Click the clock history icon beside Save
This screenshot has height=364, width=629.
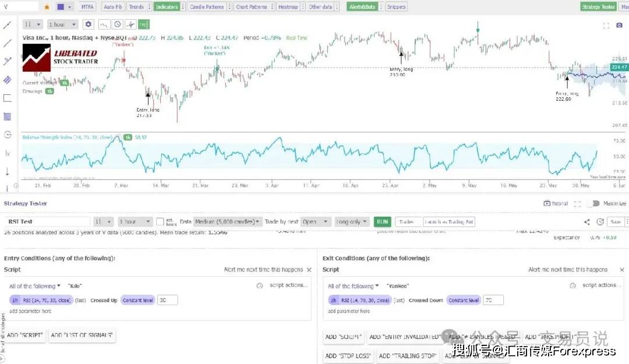click(x=600, y=222)
